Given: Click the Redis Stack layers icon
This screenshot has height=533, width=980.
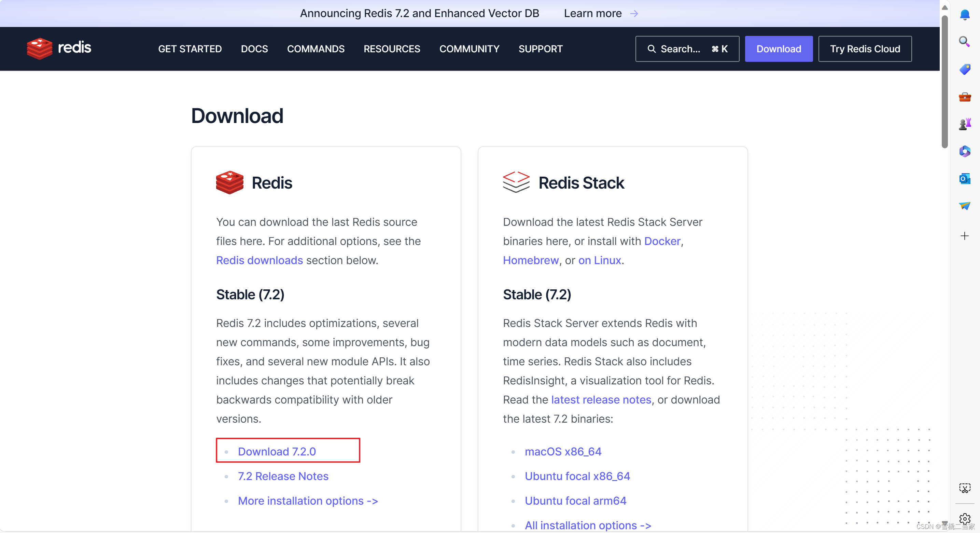Looking at the screenshot, I should [x=516, y=182].
